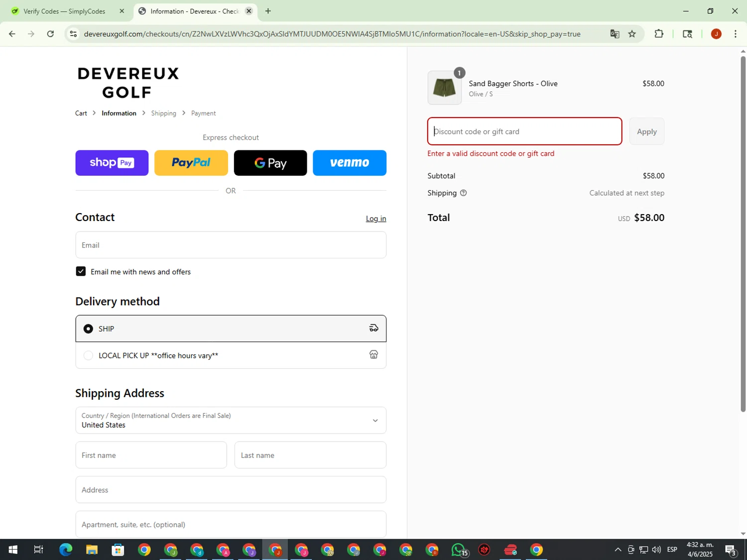
Task: Open the taskbar clock showing 4:32 a. m.
Action: pyautogui.click(x=700, y=550)
